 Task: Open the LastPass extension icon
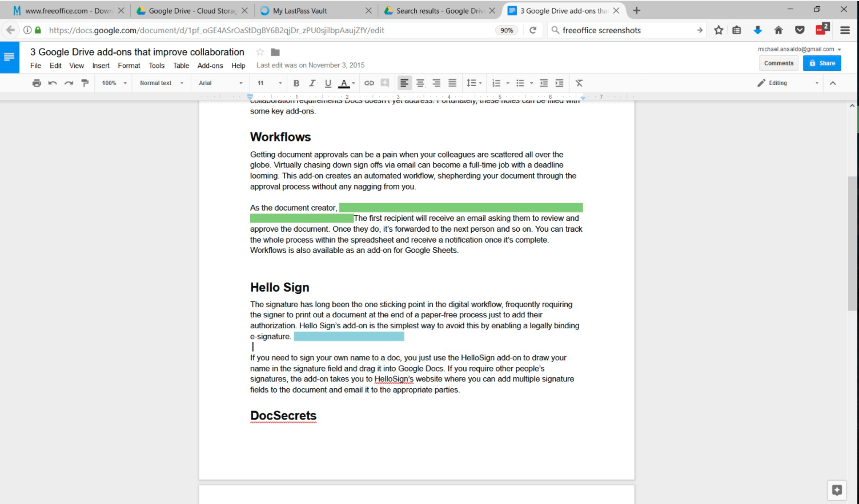[x=822, y=29]
